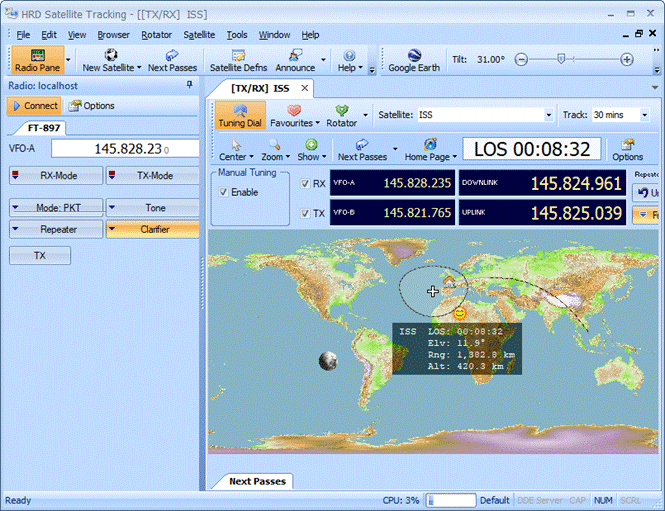Click the Next Passes icon in main toolbar
Viewport: 665px width, 511px height.
pos(172,60)
